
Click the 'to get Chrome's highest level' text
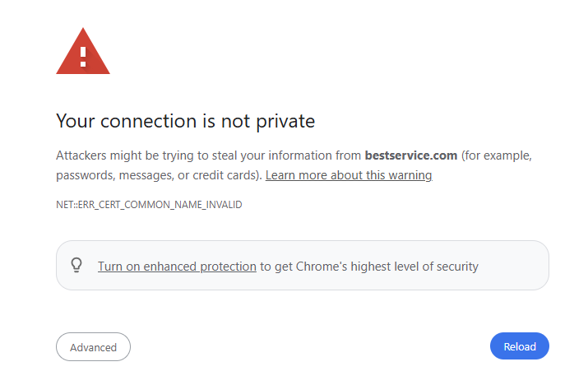tap(340, 267)
